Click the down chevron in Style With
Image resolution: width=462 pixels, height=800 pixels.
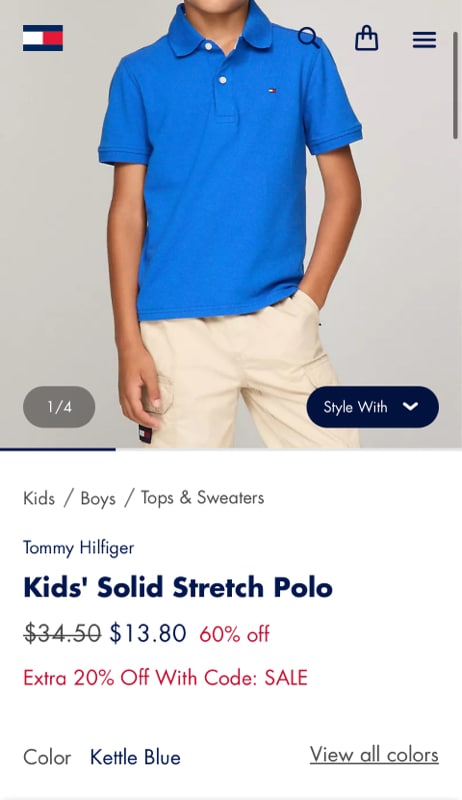click(410, 407)
